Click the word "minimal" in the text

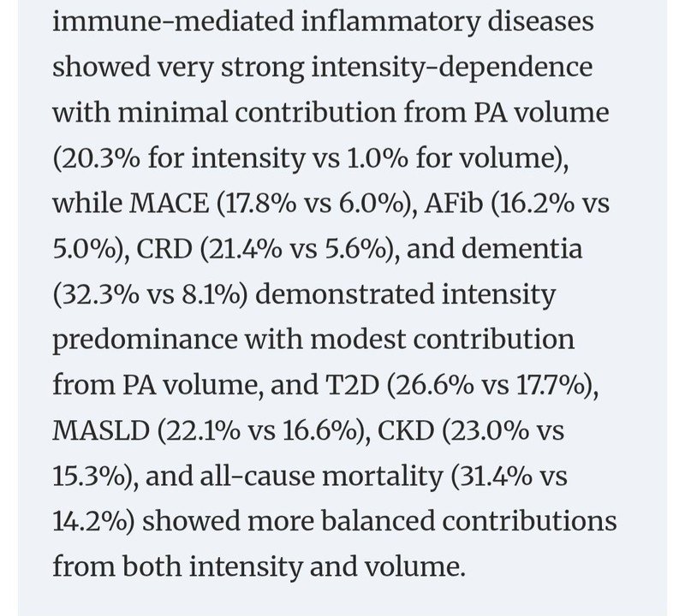(x=173, y=112)
